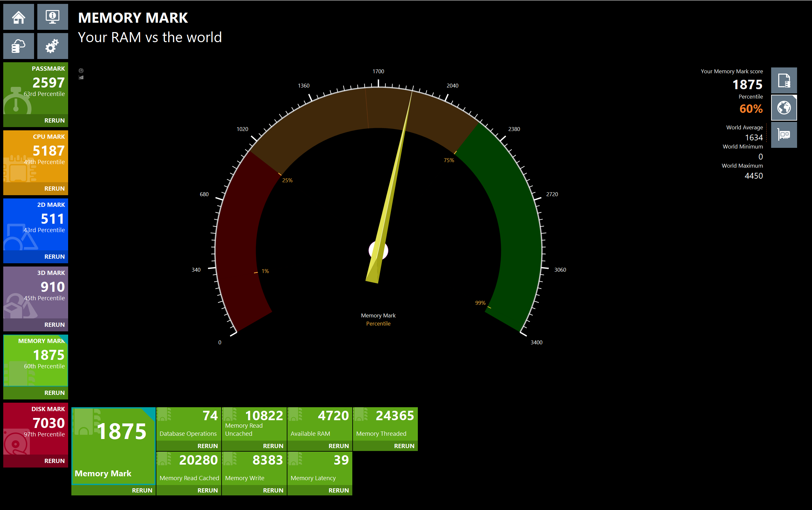812x510 pixels.
Task: Select the Available RAM result tile
Action: 320,424
